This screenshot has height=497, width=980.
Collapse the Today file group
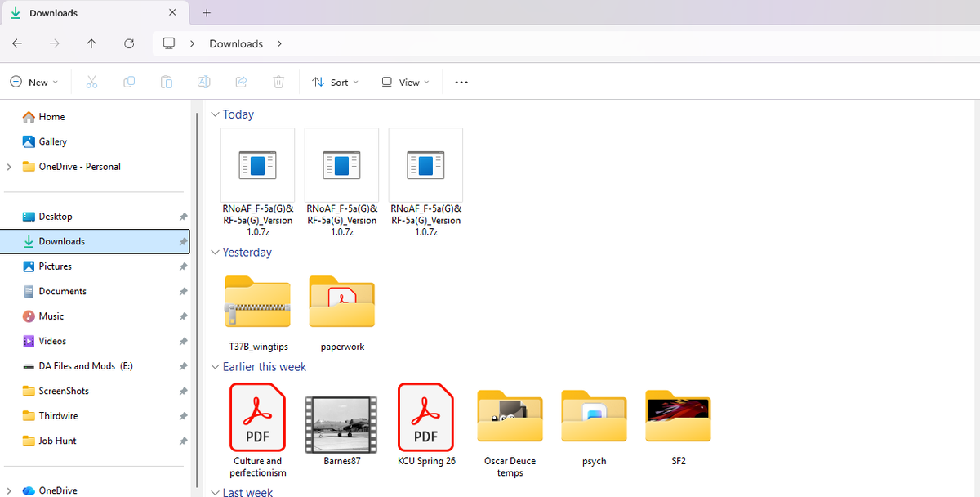[x=216, y=114]
